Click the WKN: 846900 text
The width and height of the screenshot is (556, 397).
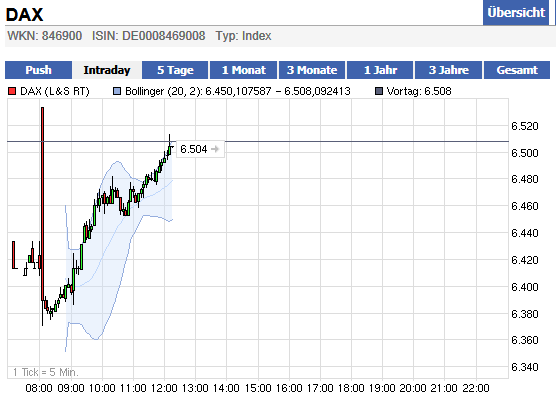45,36
